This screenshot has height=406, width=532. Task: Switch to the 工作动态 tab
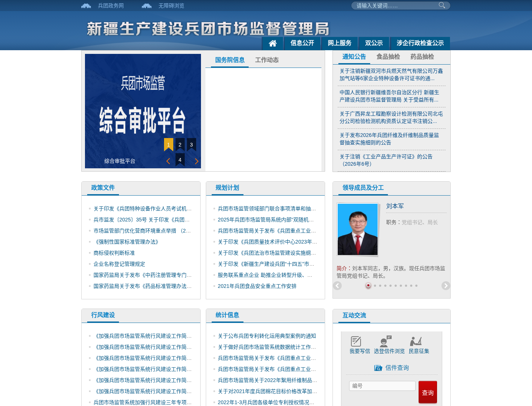(x=267, y=60)
